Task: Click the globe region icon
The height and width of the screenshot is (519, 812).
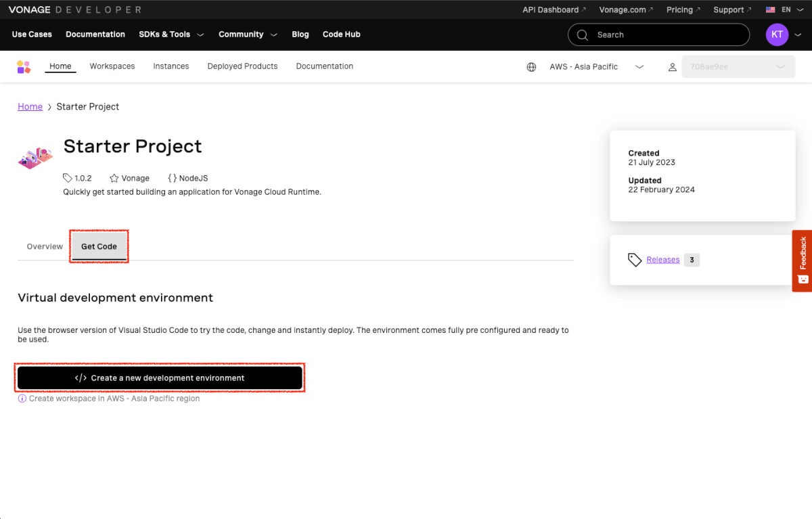Action: coord(532,67)
